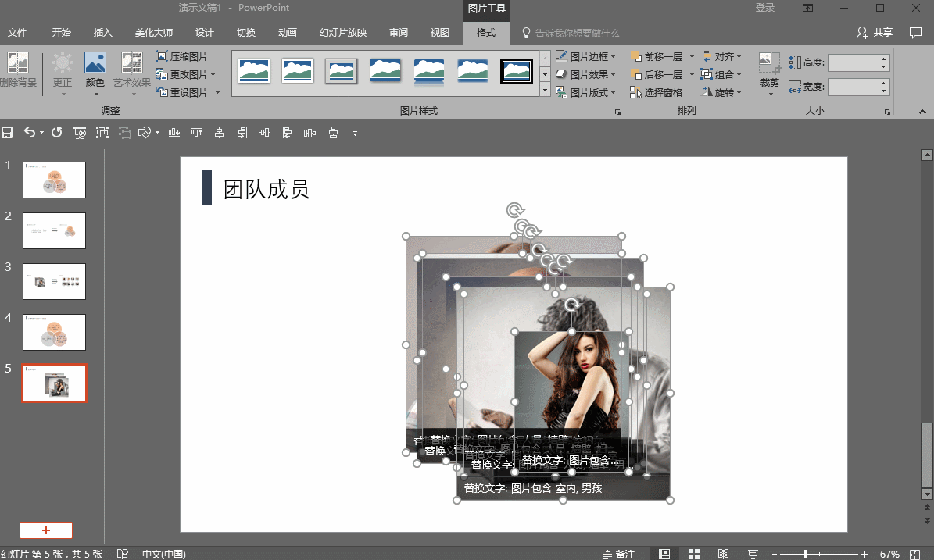Click the Ungroup icon in the quick toolbar
Image resolution: width=934 pixels, height=560 pixels.
(x=125, y=133)
